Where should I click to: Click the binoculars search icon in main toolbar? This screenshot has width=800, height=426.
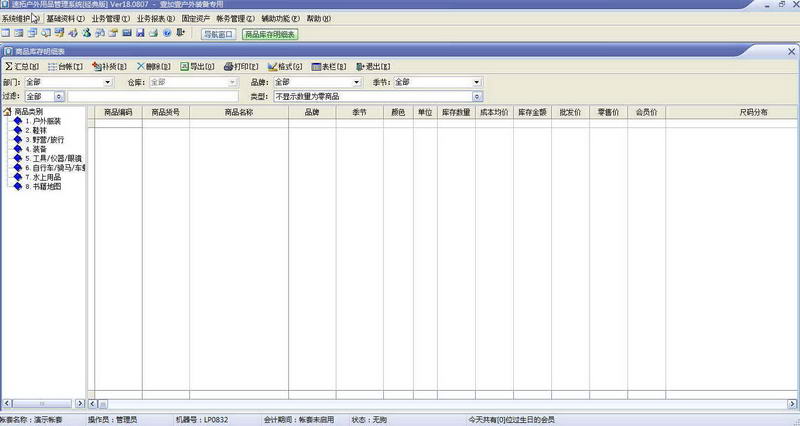click(x=99, y=33)
